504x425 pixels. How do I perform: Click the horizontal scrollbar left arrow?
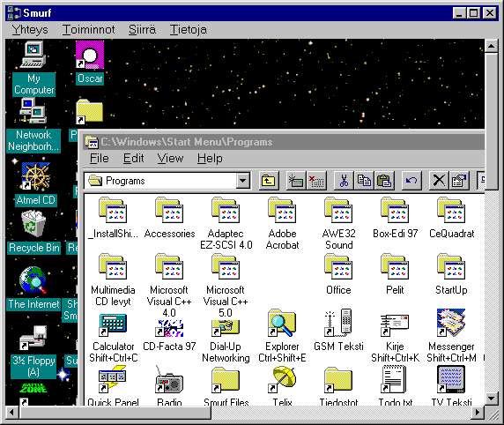pyautogui.click(x=12, y=413)
